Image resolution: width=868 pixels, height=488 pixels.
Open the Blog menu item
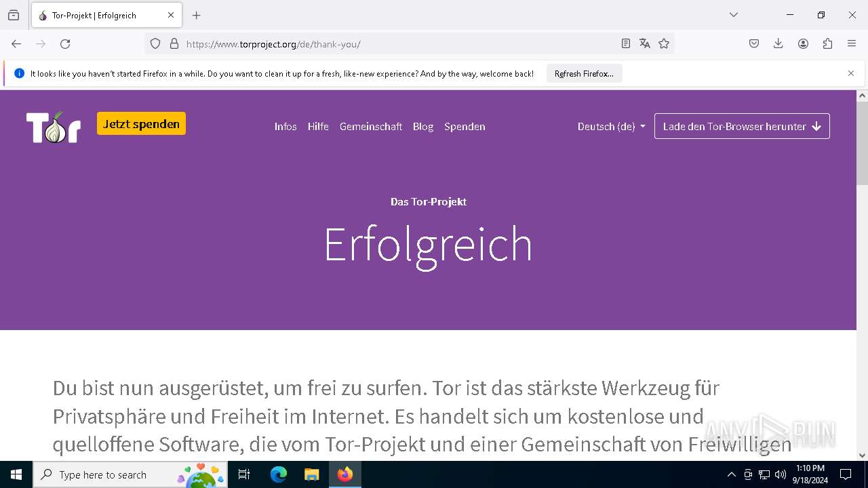[x=423, y=127]
